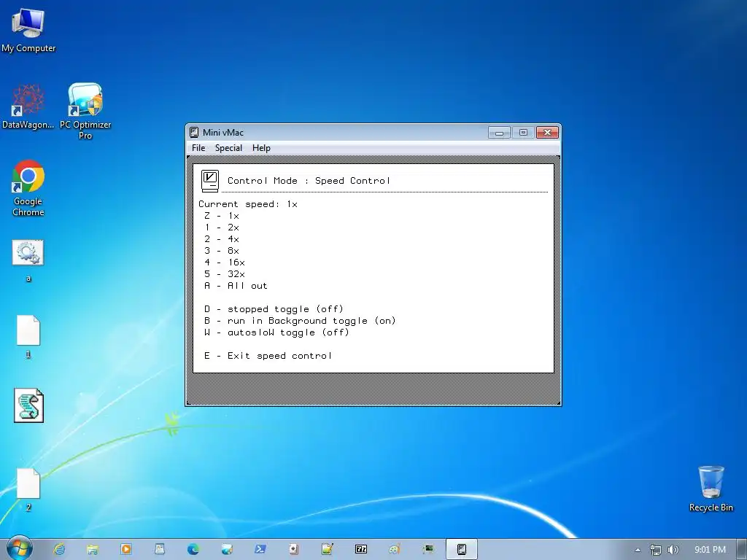The height and width of the screenshot is (560, 747).
Task: Open the File menu in Mini vMac
Action: point(198,148)
